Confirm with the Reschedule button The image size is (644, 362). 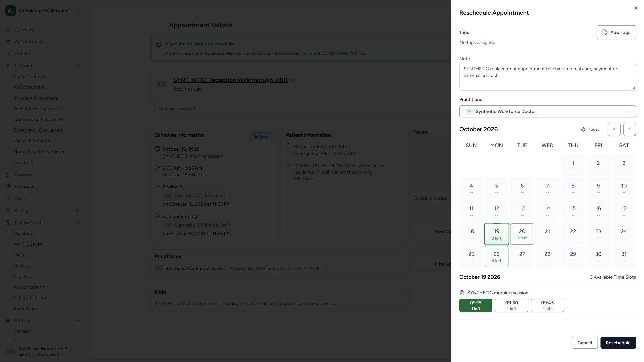click(x=618, y=343)
